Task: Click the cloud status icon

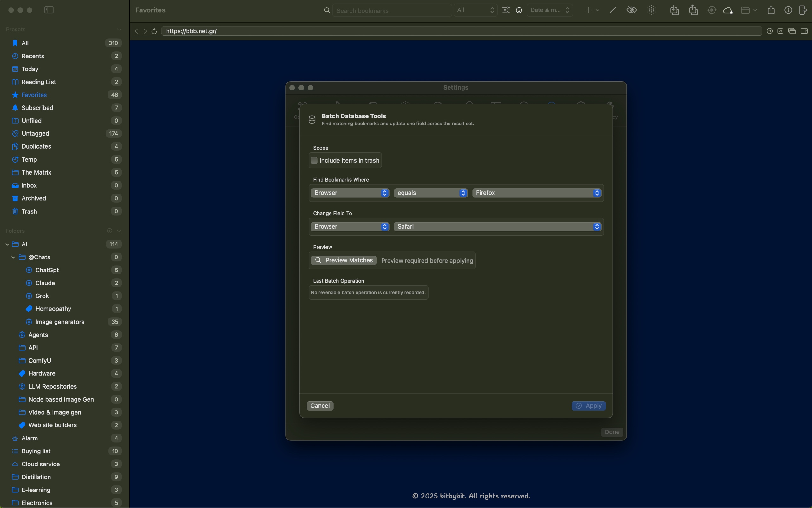Action: tap(727, 10)
